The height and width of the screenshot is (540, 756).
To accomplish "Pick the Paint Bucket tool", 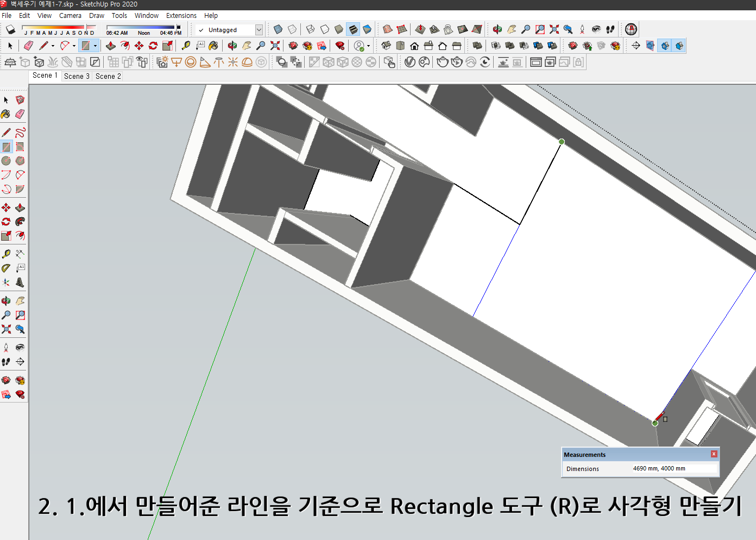I will (x=213, y=46).
